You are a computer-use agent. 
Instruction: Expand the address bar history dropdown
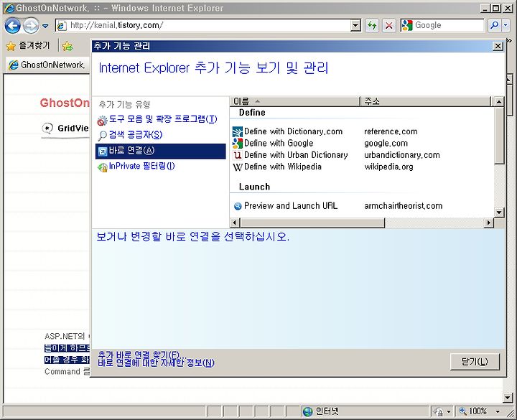pos(355,25)
